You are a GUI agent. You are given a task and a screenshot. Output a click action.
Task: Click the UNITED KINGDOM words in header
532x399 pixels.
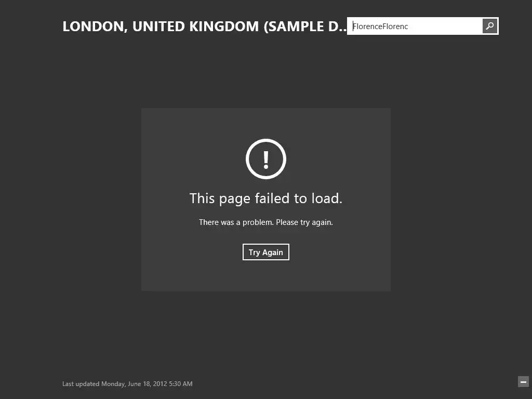(x=195, y=26)
